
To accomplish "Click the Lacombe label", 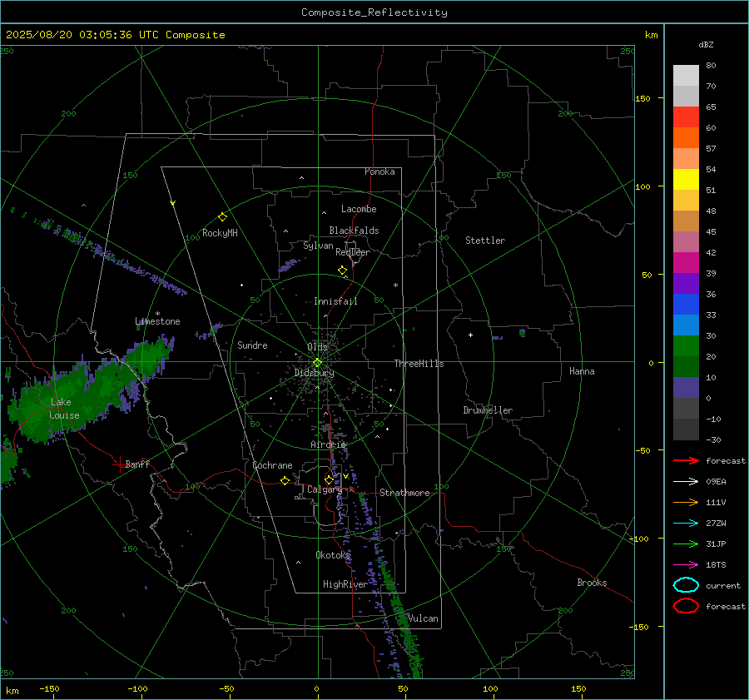I will pos(359,209).
